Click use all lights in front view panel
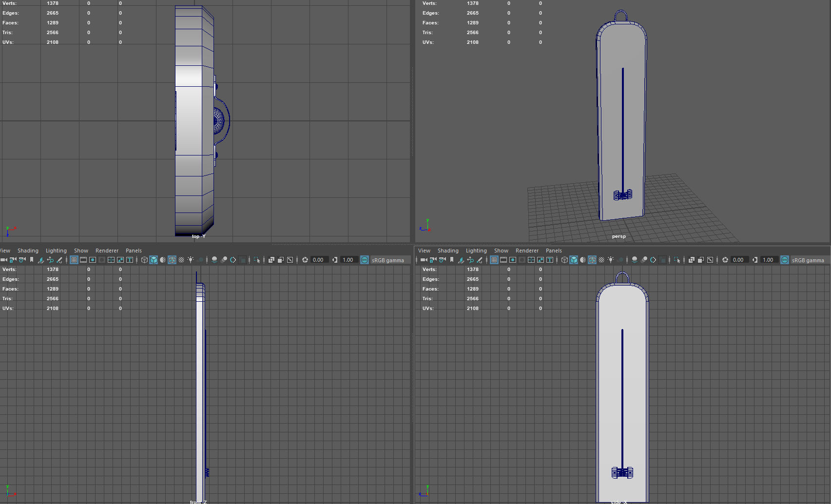Viewport: 831px width, 504px height. click(x=191, y=260)
